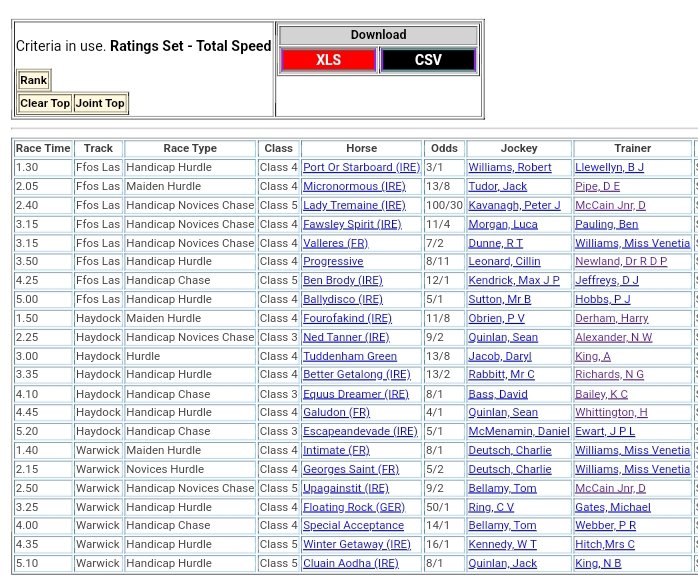The width and height of the screenshot is (698, 582).
Task: Select horse Valleres (FR)
Action: [335, 243]
